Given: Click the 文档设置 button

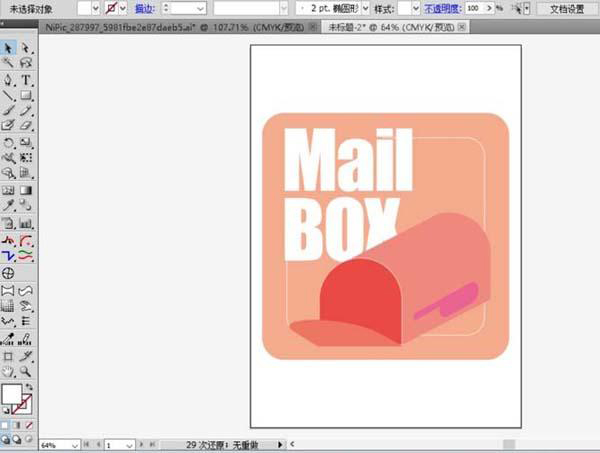Looking at the screenshot, I should coord(567,9).
